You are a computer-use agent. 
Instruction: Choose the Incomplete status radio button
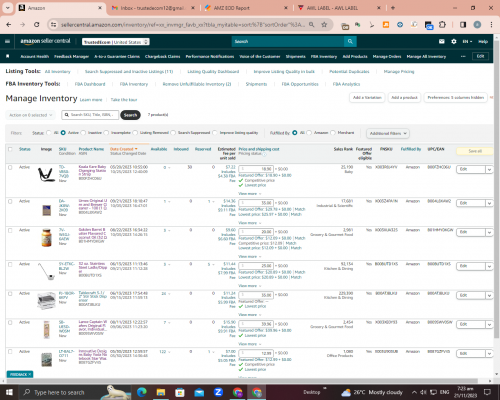click(x=106, y=133)
